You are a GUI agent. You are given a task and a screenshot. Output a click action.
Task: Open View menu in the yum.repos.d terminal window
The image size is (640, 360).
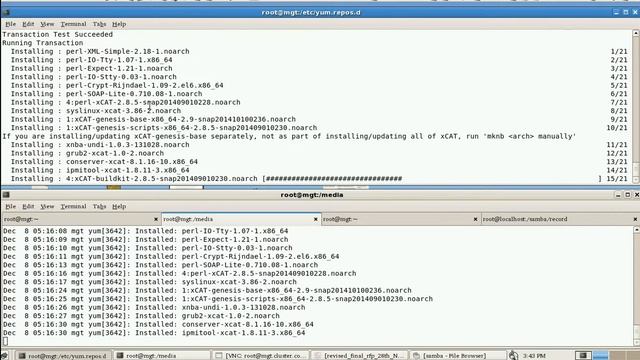(47, 24)
